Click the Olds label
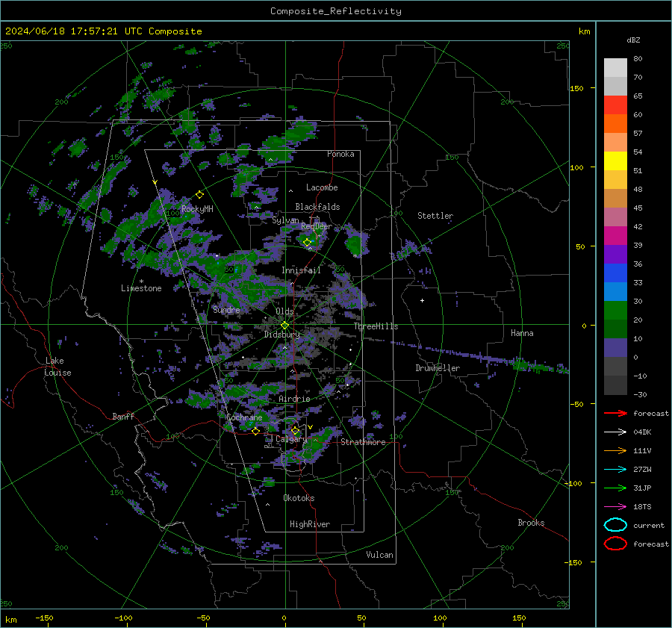Viewport: 672px width, 628px height. pyautogui.click(x=284, y=311)
